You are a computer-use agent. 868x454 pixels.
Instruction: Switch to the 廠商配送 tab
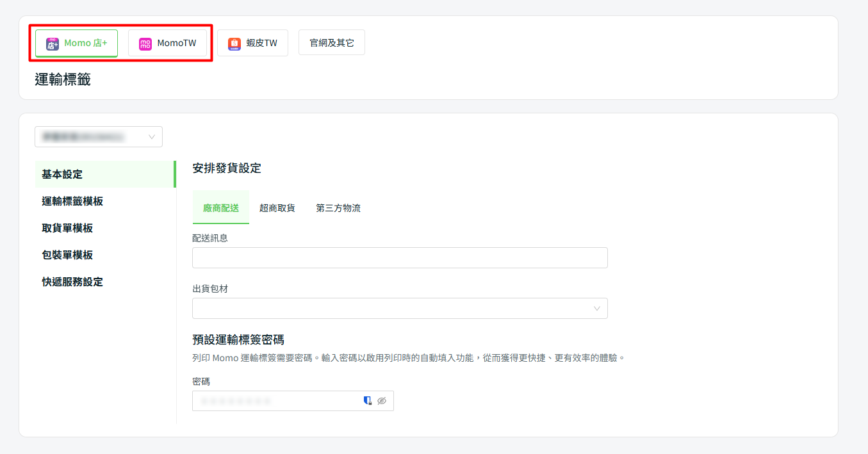[x=220, y=208]
